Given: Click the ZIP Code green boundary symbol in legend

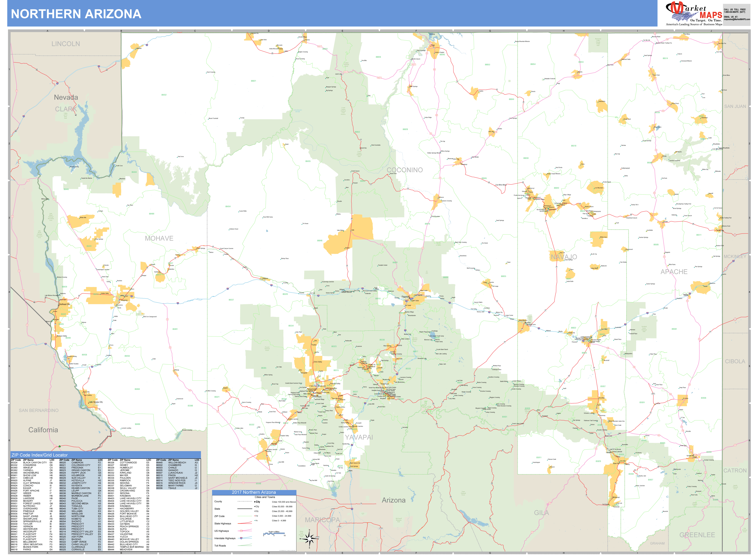Looking at the screenshot, I should coord(245,516).
